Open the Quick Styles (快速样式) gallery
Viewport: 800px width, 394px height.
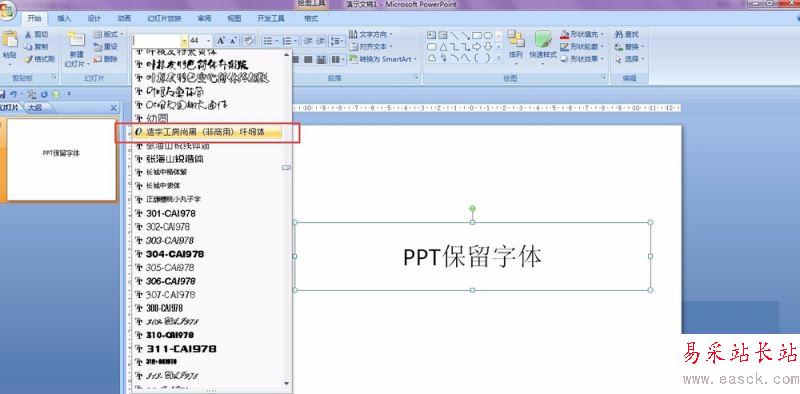(543, 48)
